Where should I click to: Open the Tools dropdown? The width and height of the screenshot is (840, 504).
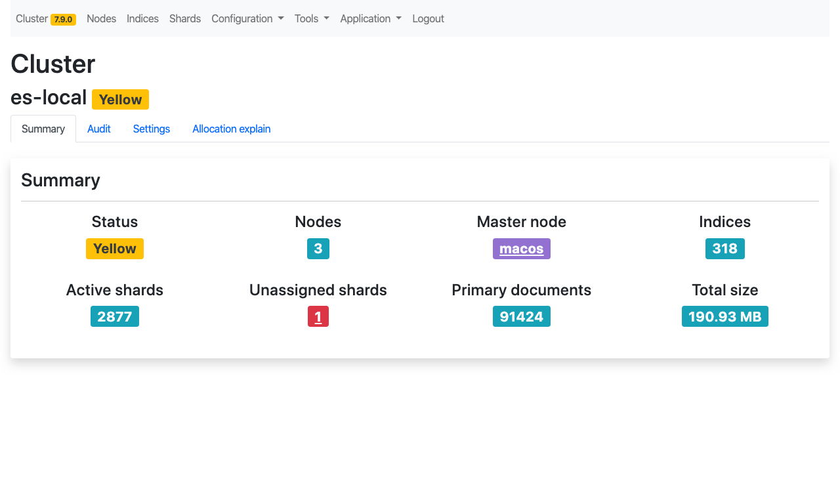pos(312,19)
